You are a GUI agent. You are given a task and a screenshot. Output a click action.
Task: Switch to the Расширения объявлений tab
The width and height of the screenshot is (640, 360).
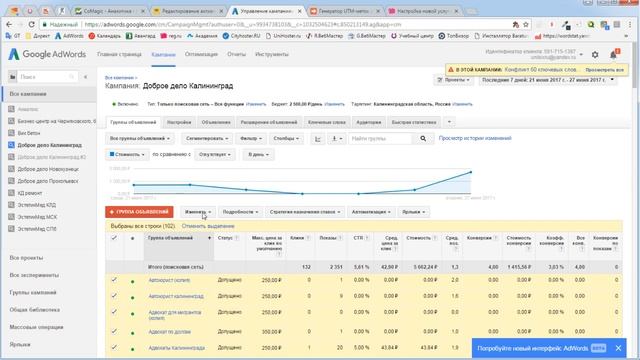click(269, 122)
